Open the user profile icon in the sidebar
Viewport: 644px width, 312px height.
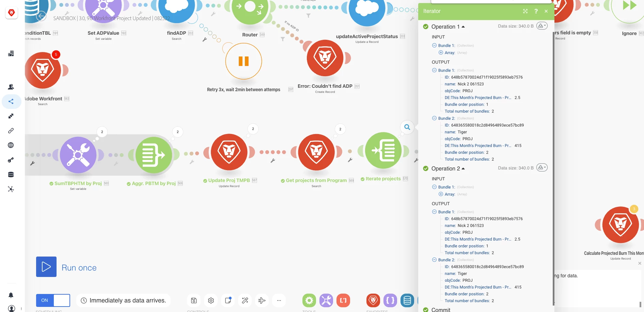click(11, 308)
